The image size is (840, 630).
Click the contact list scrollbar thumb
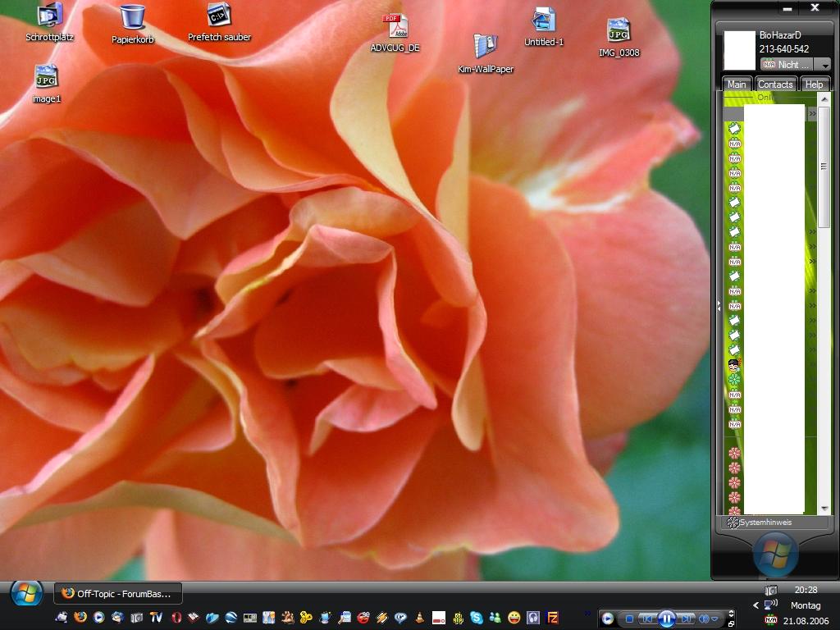[x=824, y=167]
